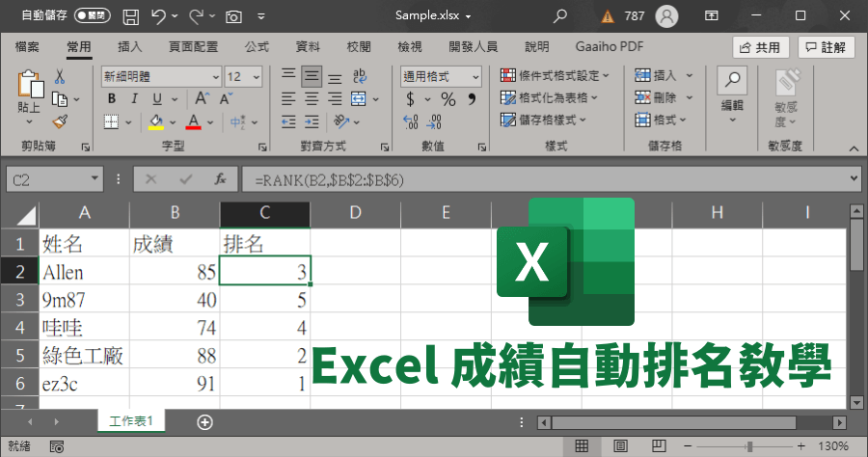This screenshot has height=457, width=868.
Task: Apply italic formatting
Action: pyautogui.click(x=134, y=98)
